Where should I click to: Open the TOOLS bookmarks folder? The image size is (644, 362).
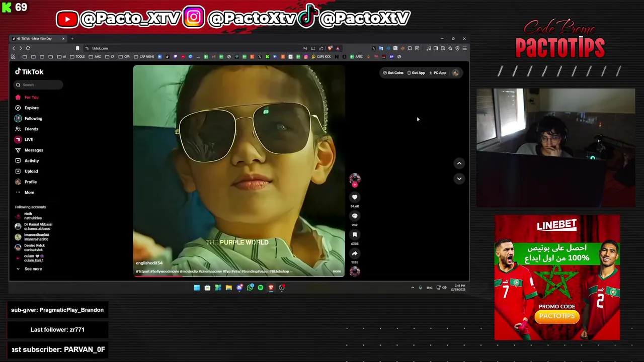pos(77,56)
